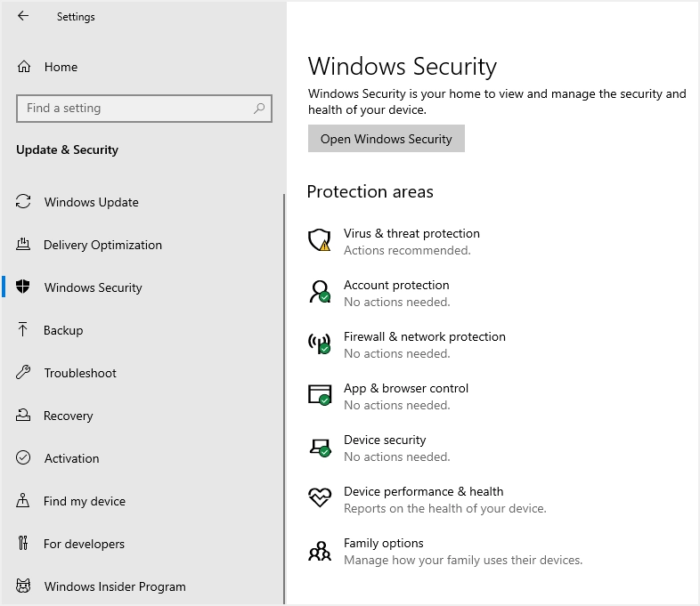Open Virus & threat protection shield icon
The image size is (700, 606).
click(320, 241)
